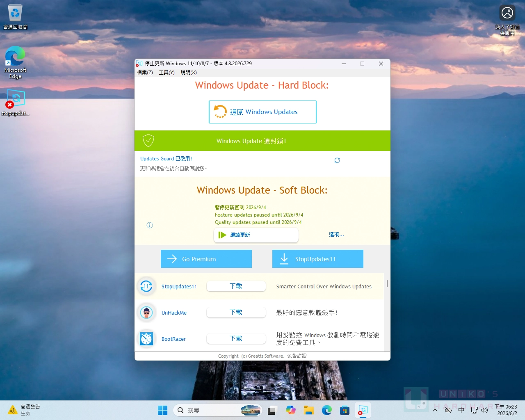Click the refresh icon beside Updates Guard
This screenshot has width=525, height=420.
click(337, 160)
